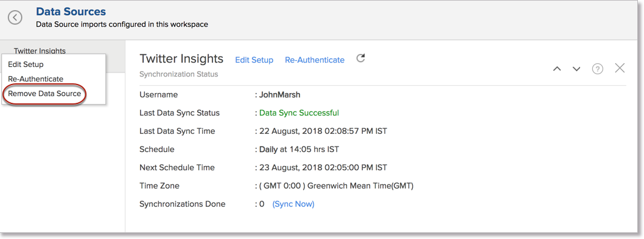Select Remove Data Source menu entry
Viewport: 644px width, 239px height.
(x=44, y=94)
